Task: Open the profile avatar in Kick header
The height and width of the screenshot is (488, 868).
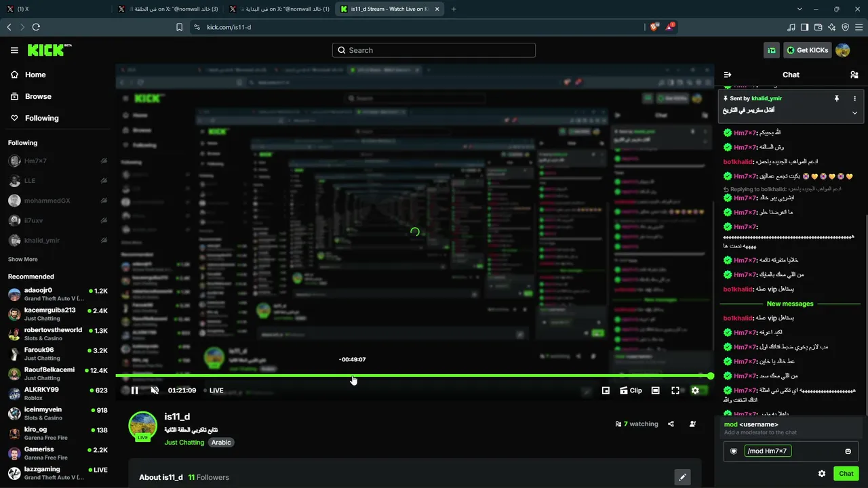Action: tap(842, 50)
